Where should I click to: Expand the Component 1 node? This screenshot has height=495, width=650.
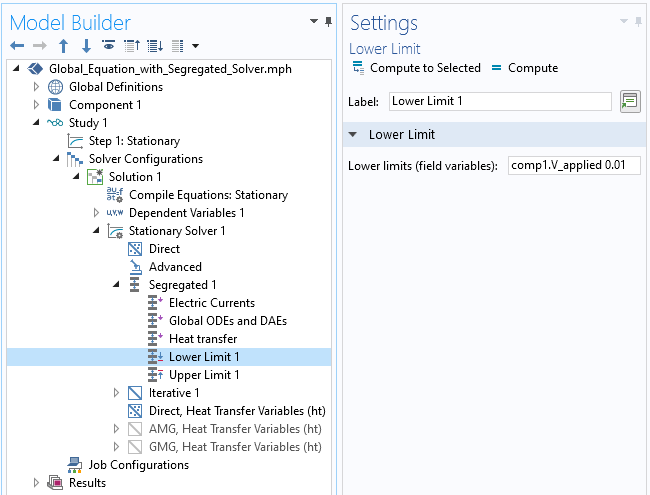(36, 104)
